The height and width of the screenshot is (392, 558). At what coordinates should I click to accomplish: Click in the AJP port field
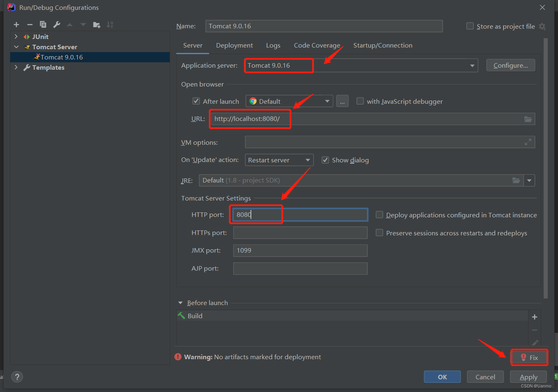pos(300,269)
